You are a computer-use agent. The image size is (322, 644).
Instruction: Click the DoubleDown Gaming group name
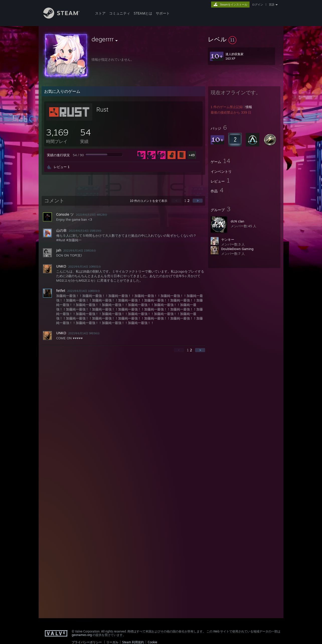coord(237,249)
